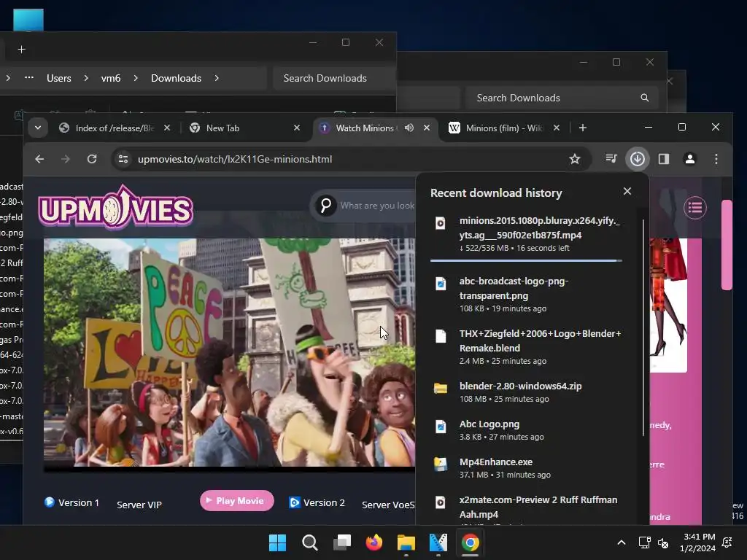Screen dimensions: 747x560
Task: Open Task View on taskbar
Action: click(x=341, y=542)
